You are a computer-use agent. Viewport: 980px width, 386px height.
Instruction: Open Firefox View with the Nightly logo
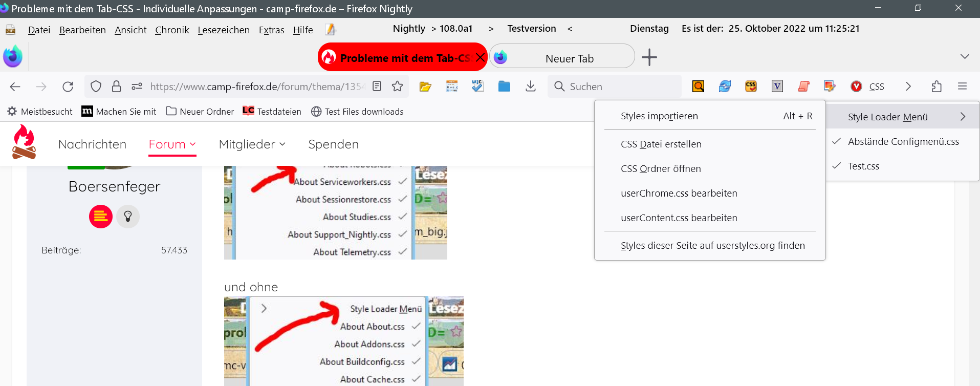(x=13, y=56)
